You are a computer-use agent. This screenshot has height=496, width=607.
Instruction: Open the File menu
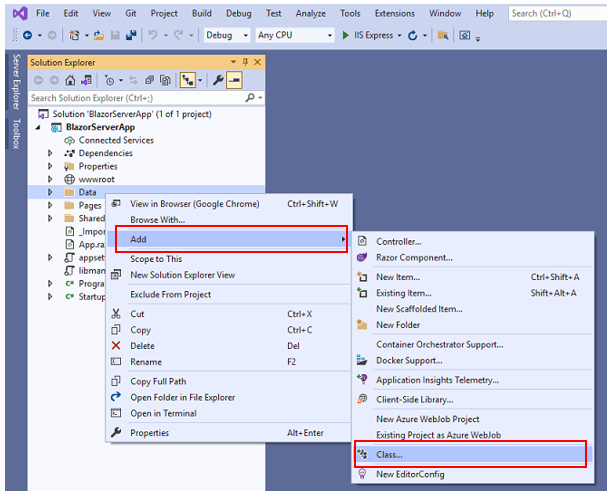point(43,14)
